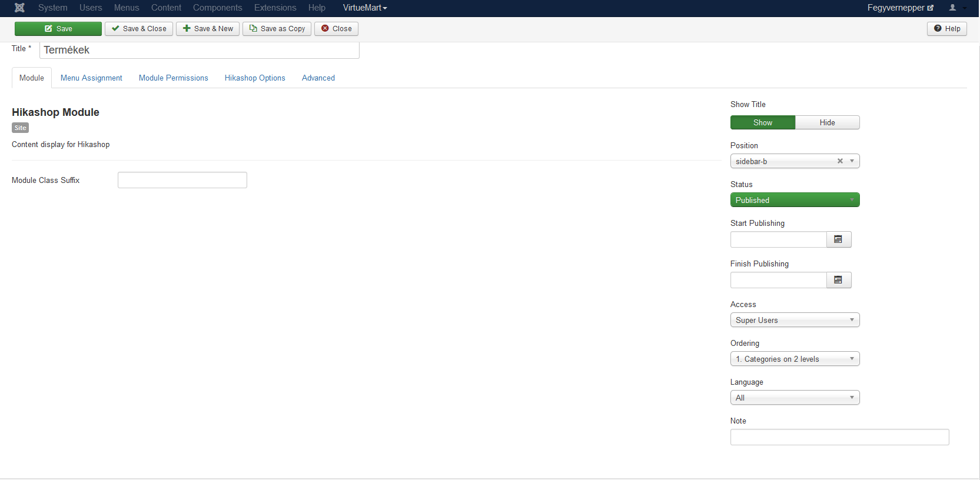Open the System menu

click(53, 8)
